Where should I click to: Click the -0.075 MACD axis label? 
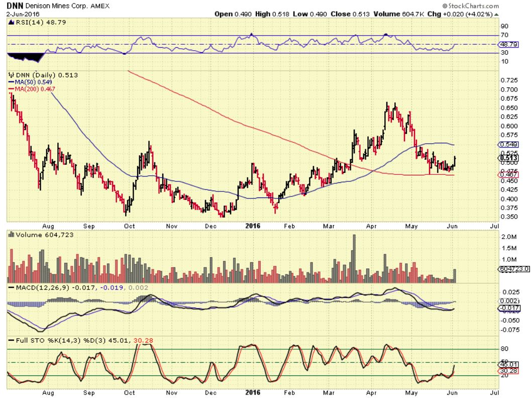[510, 330]
